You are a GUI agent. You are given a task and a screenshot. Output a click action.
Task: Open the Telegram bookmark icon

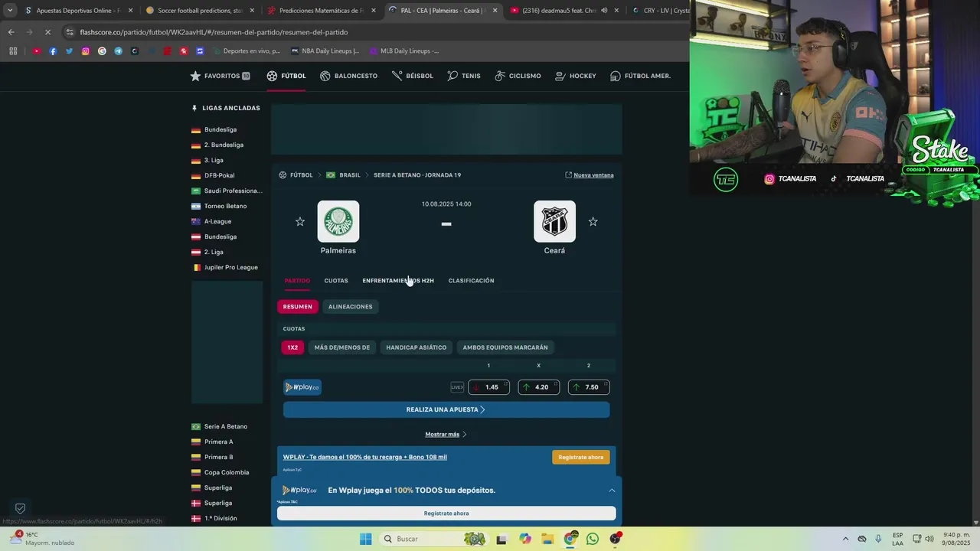tap(118, 51)
